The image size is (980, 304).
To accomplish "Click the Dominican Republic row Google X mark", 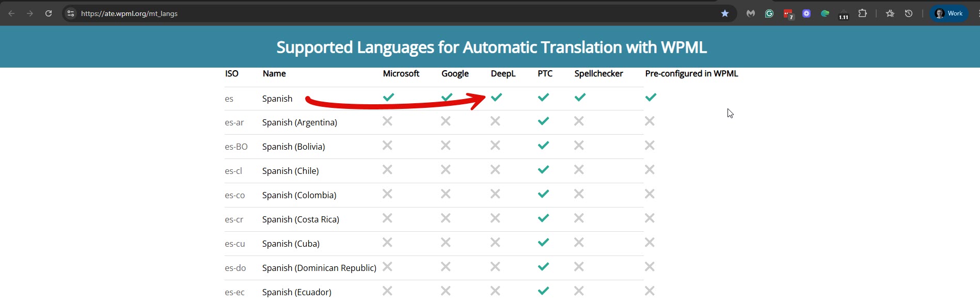I will pos(446,267).
